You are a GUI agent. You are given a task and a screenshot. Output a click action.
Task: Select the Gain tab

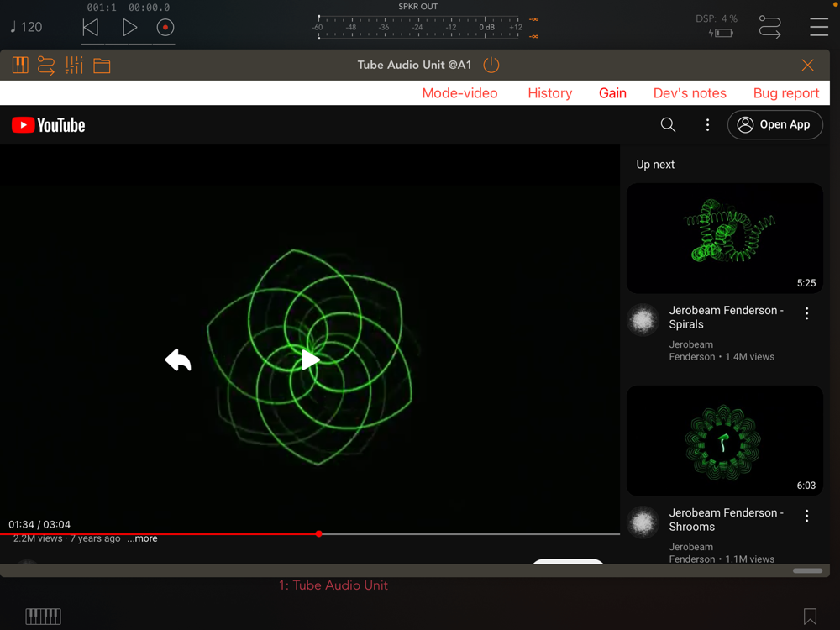click(612, 93)
